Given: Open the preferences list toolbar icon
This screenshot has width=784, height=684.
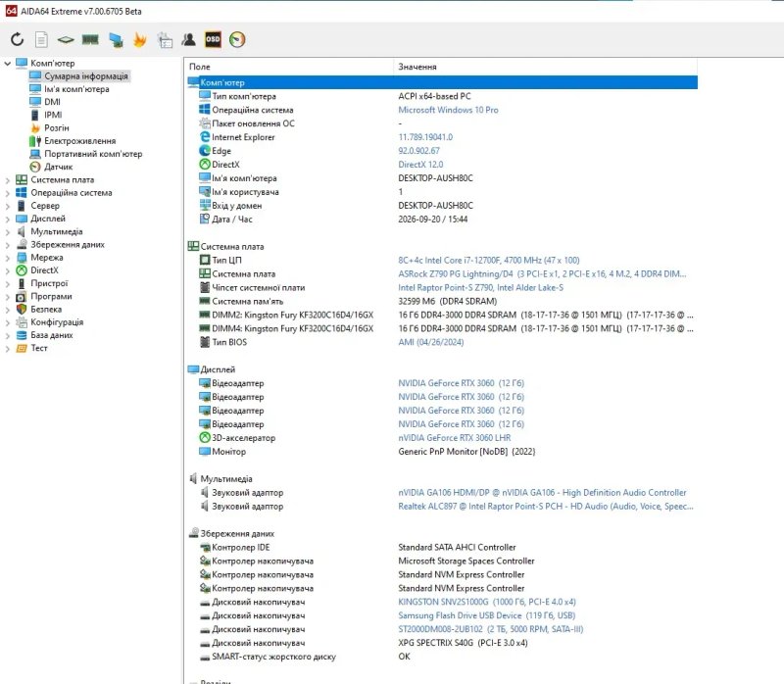Looking at the screenshot, I should coord(165,40).
